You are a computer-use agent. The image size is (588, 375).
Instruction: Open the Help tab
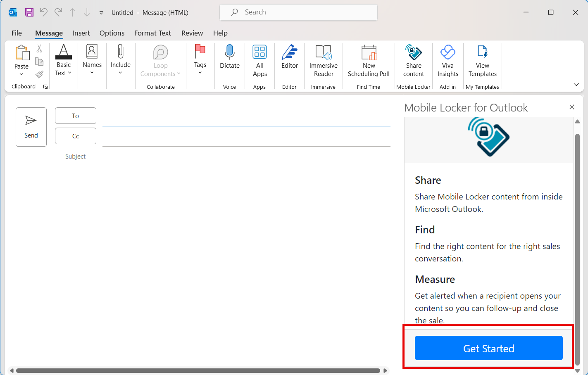coord(220,33)
